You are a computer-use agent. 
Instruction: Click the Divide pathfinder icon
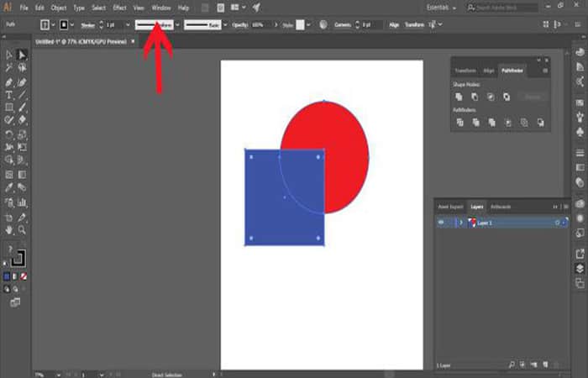[459, 123]
